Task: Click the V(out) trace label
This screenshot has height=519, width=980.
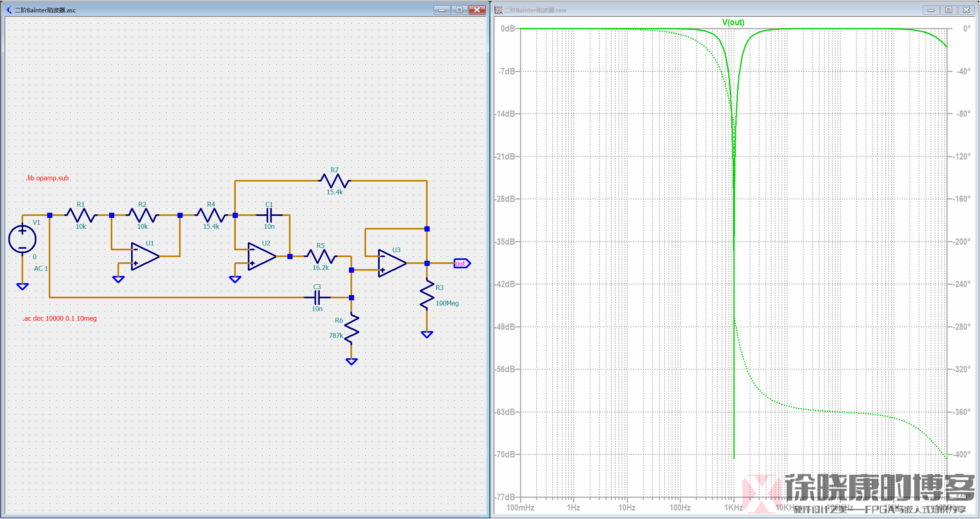Action: pyautogui.click(x=733, y=22)
